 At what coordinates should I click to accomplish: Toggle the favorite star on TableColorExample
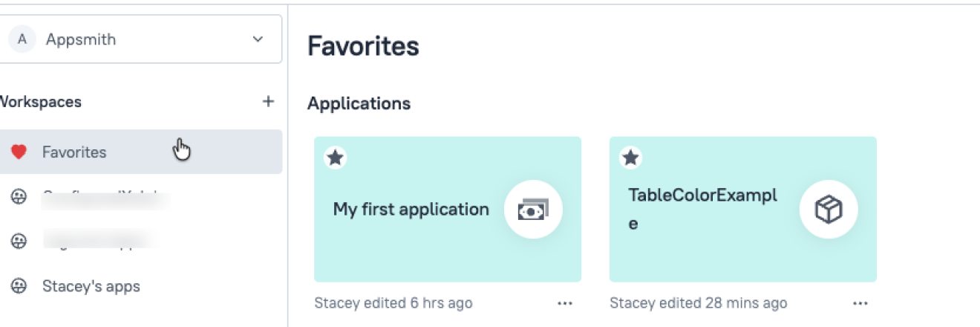(x=631, y=158)
